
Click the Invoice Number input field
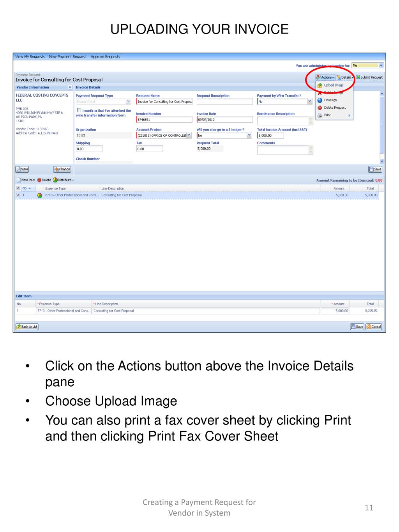(x=164, y=120)
